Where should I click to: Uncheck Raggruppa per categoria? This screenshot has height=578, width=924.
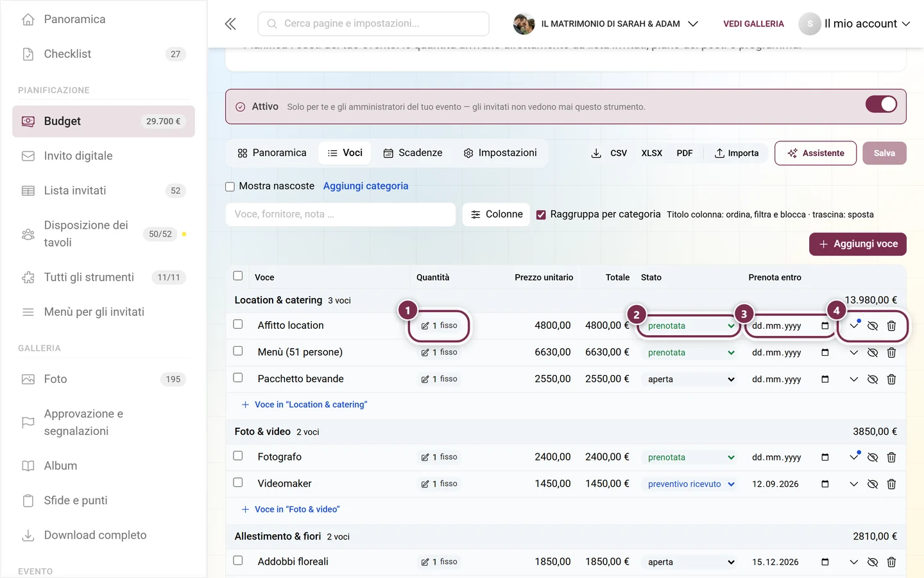(x=541, y=215)
